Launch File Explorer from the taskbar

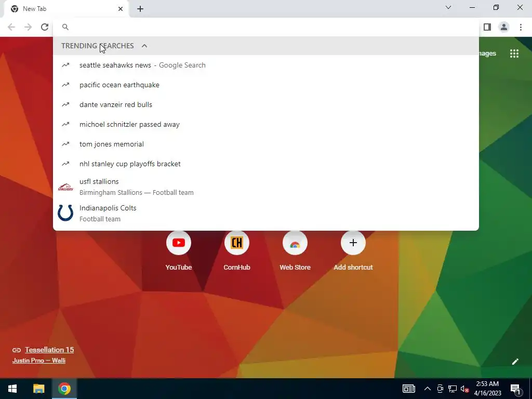click(x=38, y=389)
